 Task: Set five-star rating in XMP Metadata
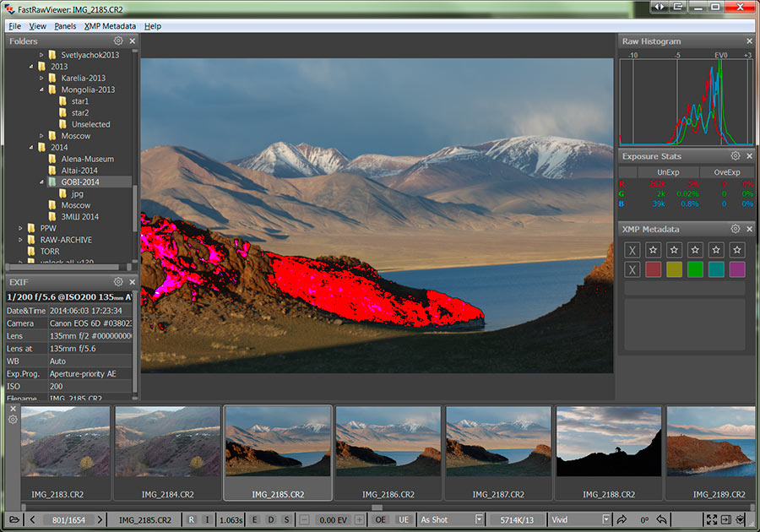tap(737, 250)
